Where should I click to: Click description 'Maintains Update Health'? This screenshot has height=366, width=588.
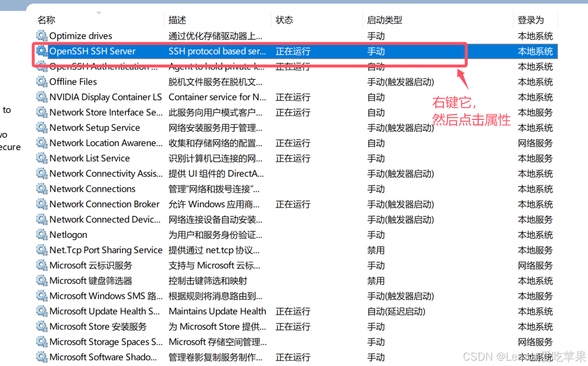pos(217,311)
